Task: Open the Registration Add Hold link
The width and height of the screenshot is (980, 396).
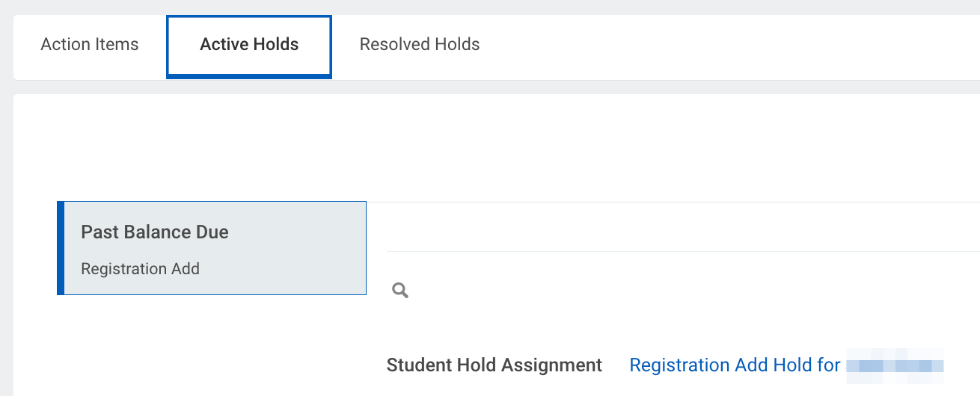Action: (786, 365)
